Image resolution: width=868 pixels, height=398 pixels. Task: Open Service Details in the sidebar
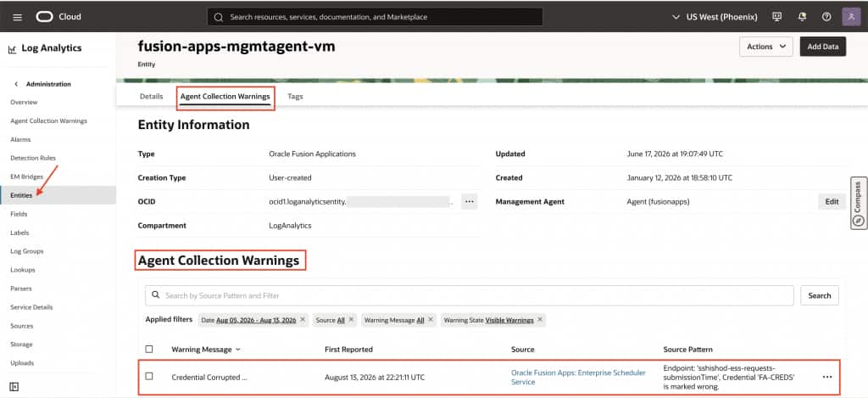[x=31, y=307]
